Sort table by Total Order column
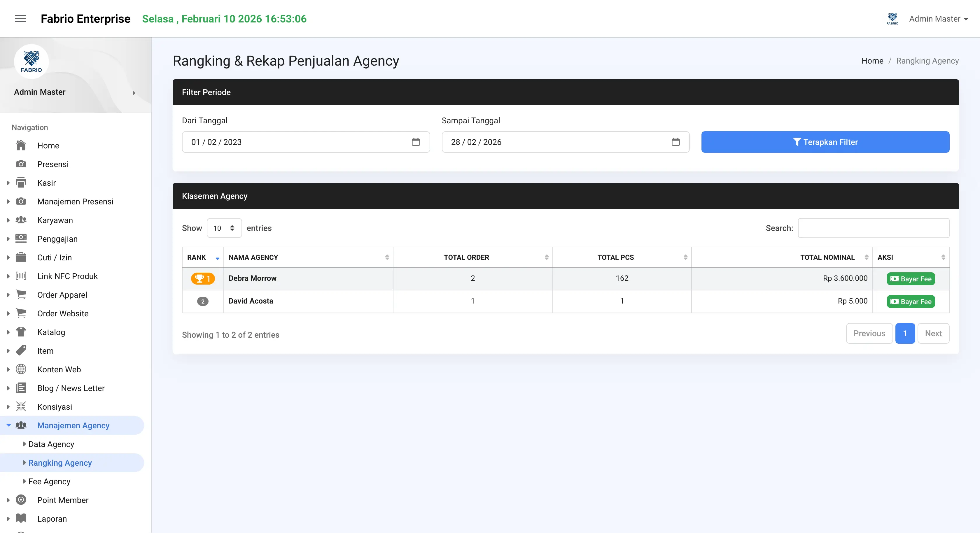The height and width of the screenshot is (533, 980). click(473, 257)
